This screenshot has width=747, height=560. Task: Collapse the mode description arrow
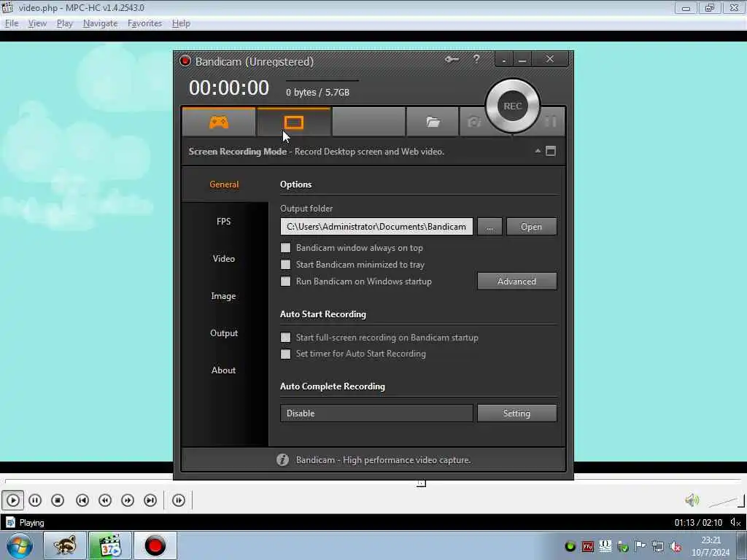[x=538, y=151]
